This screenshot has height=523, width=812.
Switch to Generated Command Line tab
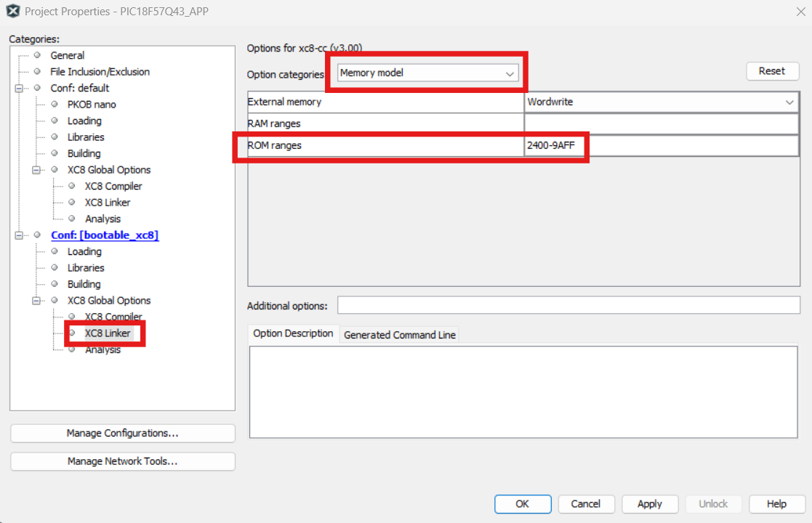point(400,335)
